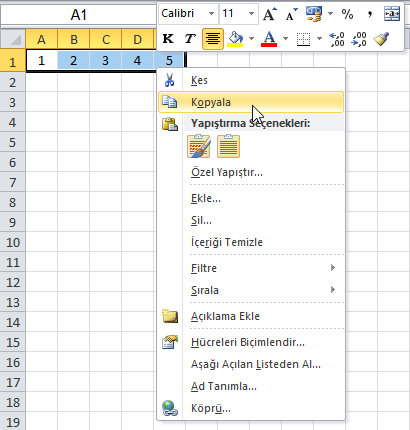Open fill color dropdown arrow
The height and width of the screenshot is (430, 410).
click(252, 39)
